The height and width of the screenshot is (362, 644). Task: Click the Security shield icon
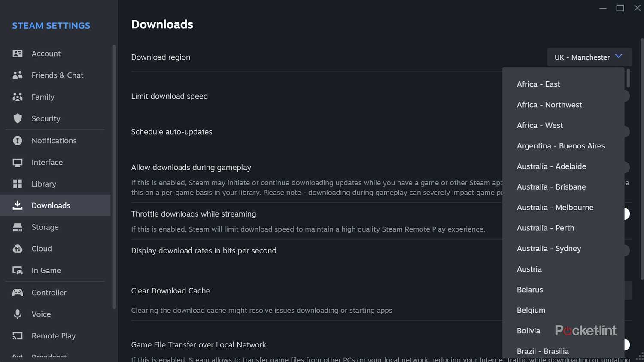[x=18, y=118]
